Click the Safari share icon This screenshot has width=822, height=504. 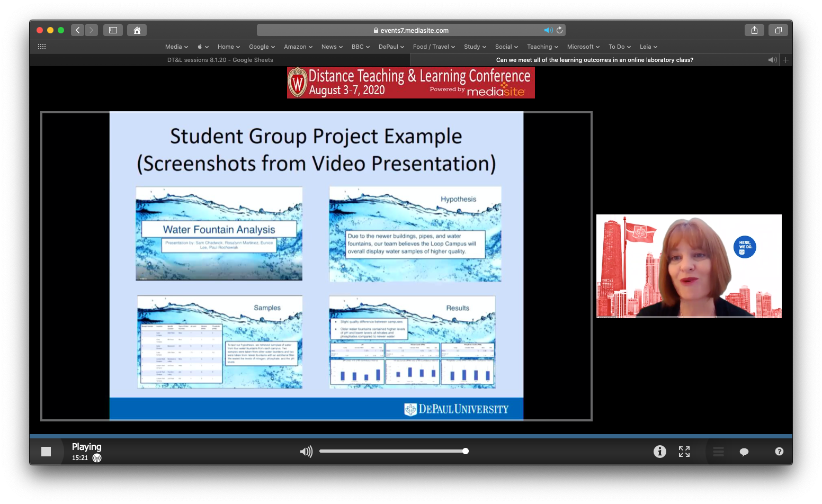tap(754, 30)
